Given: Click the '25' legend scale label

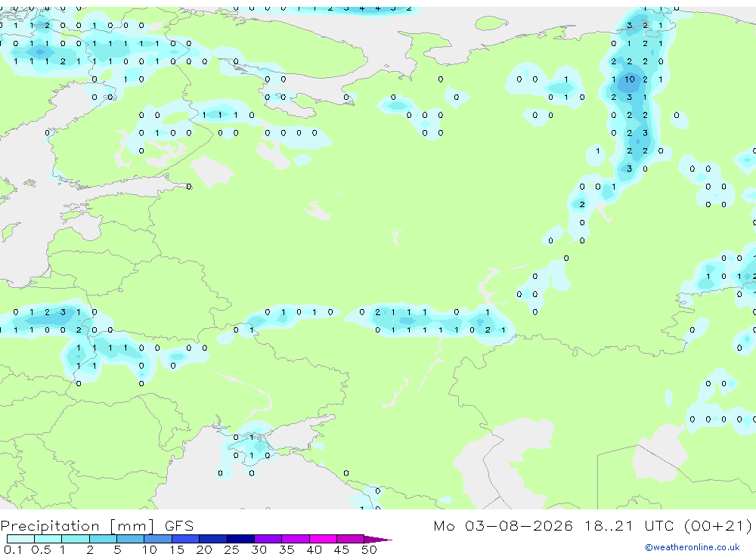Looking at the screenshot, I should 231,549.
